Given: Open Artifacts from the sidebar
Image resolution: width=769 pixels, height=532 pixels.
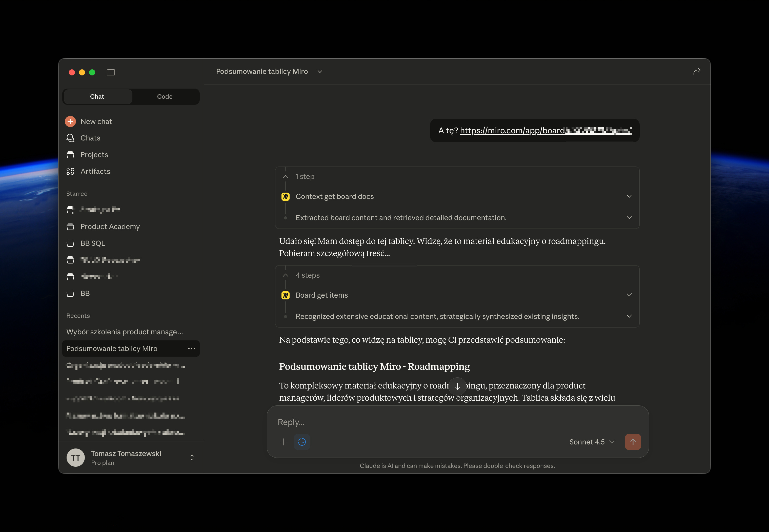Looking at the screenshot, I should click(95, 171).
